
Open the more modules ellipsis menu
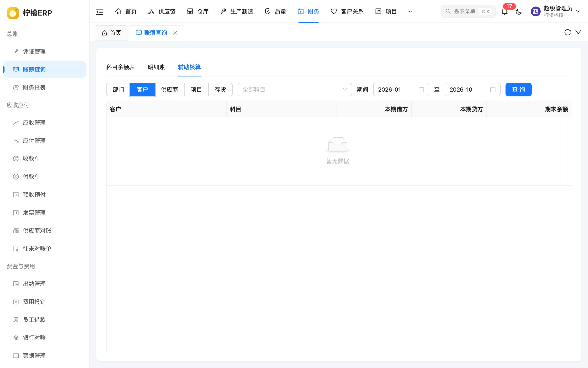[411, 11]
